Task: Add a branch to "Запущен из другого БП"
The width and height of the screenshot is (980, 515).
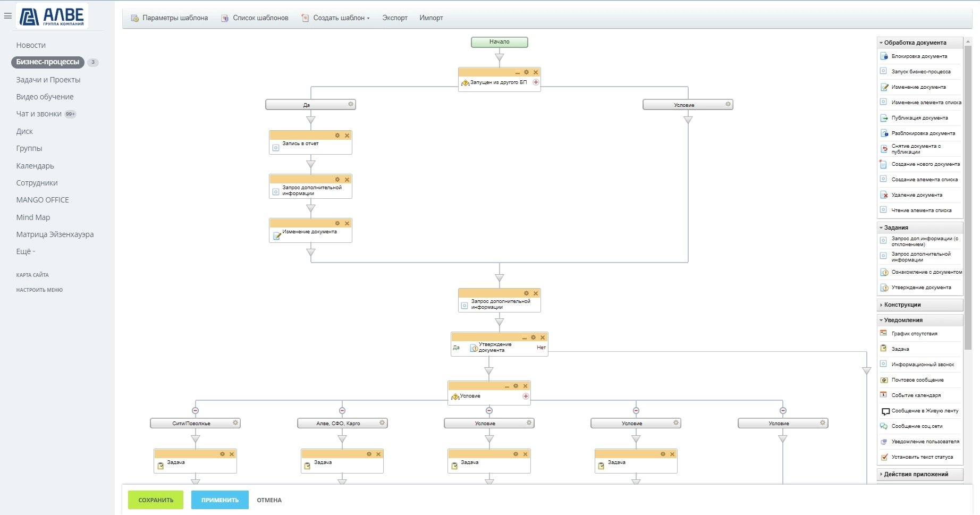Action: 536,82
